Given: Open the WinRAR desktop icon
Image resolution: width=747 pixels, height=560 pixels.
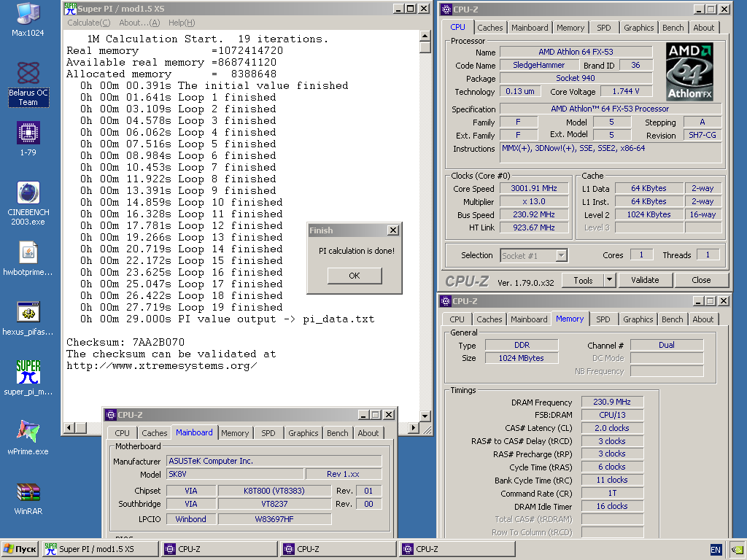Looking at the screenshot, I should click(x=28, y=497).
